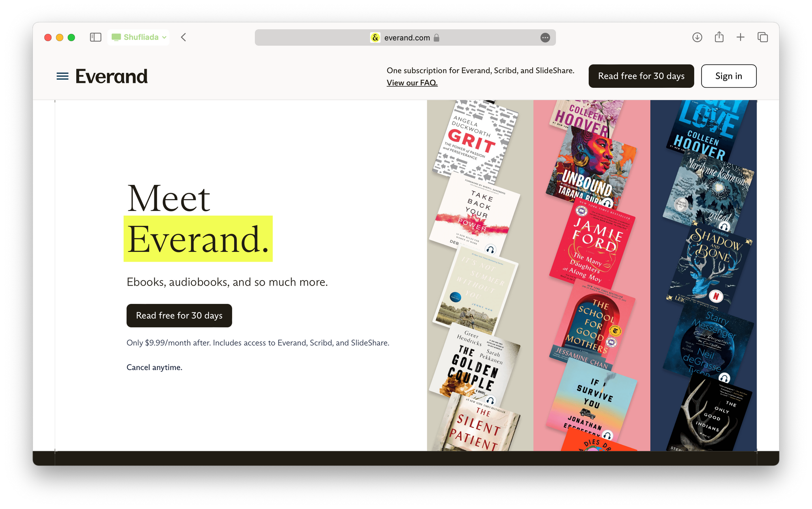Open the Everand hamburger menu
The width and height of the screenshot is (812, 509).
click(x=62, y=76)
